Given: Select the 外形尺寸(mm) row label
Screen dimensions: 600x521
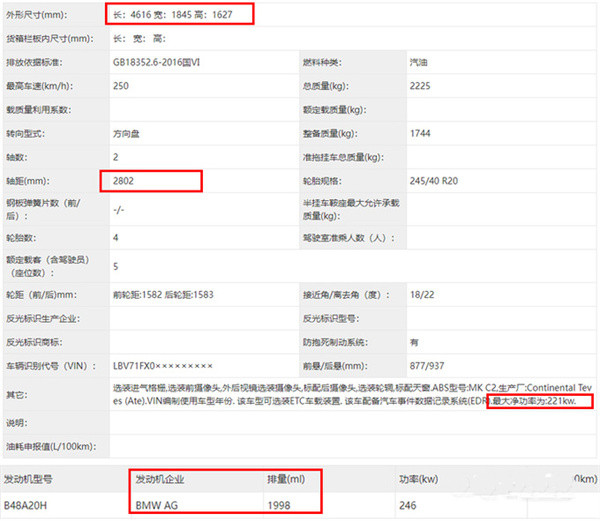Looking at the screenshot, I should click(40, 15).
